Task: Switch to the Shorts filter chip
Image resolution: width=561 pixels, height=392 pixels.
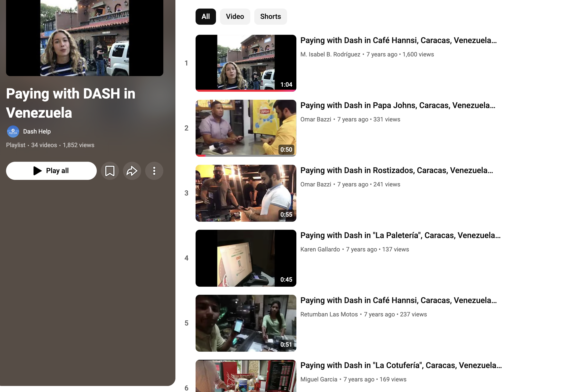Action: coord(270,16)
